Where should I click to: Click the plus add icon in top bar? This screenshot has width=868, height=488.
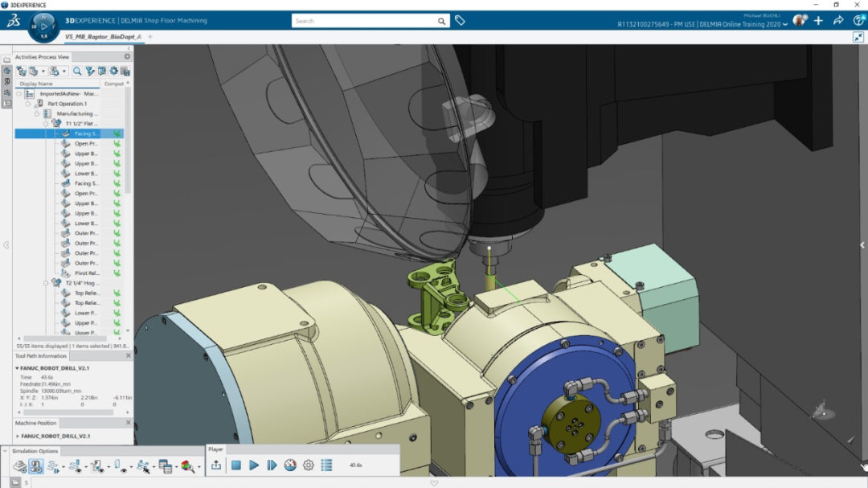pyautogui.click(x=818, y=20)
